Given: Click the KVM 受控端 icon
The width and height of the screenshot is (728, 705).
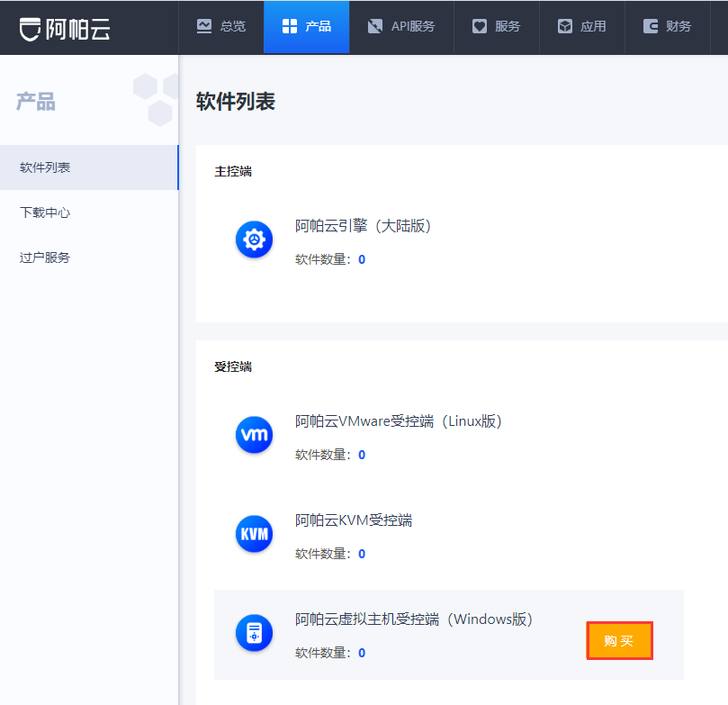Looking at the screenshot, I should (254, 534).
